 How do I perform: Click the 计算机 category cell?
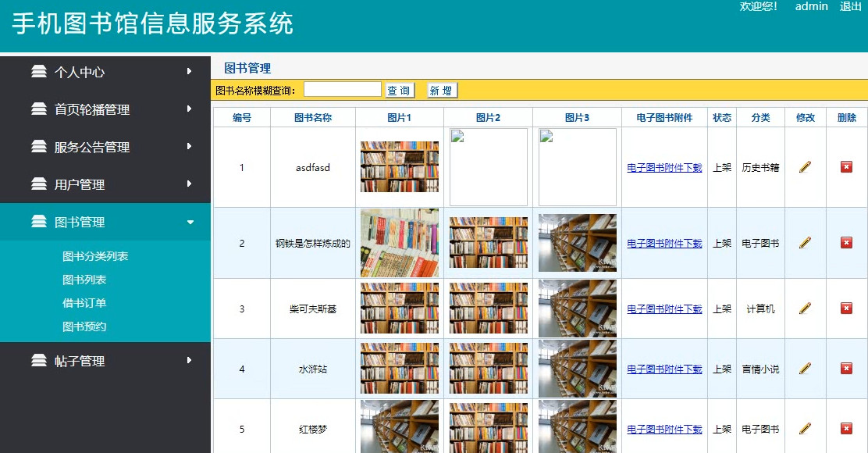coord(760,309)
